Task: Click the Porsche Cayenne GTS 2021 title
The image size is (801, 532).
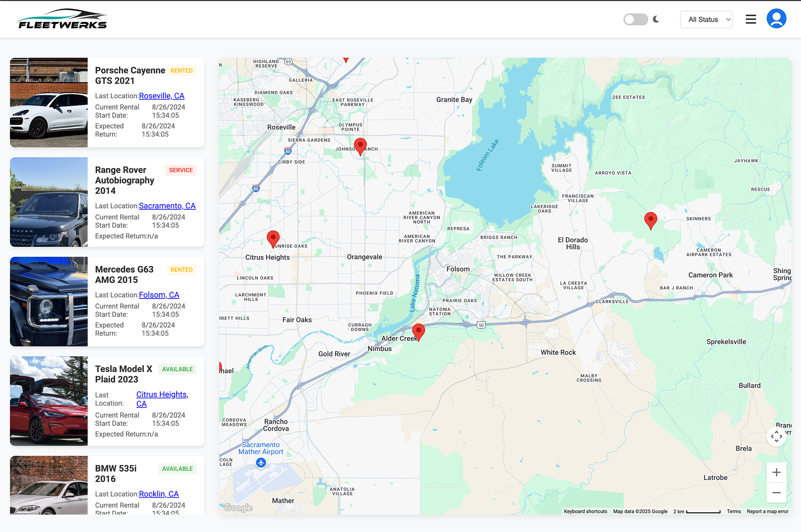Action: [130, 75]
